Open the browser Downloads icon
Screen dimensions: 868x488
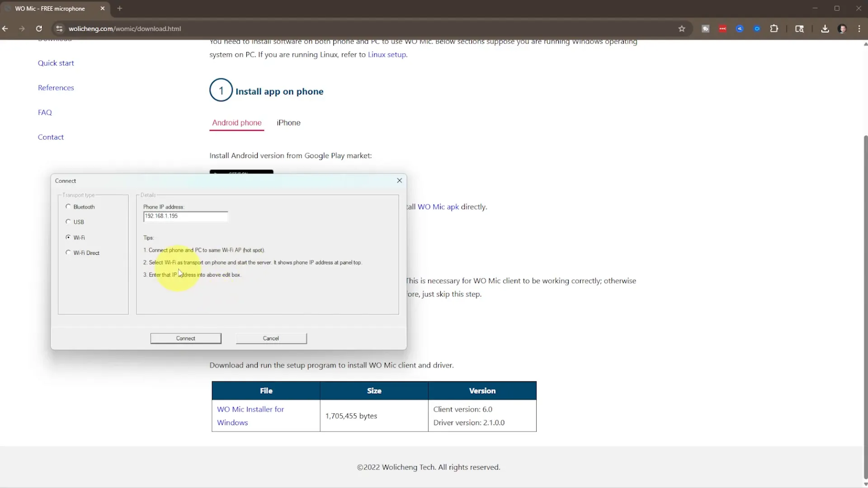(825, 28)
